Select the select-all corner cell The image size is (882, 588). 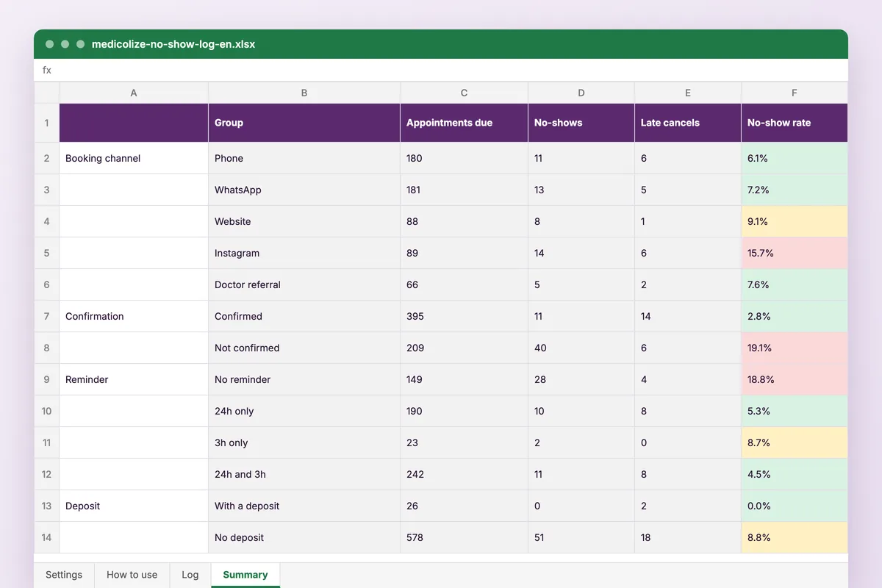[x=46, y=93]
